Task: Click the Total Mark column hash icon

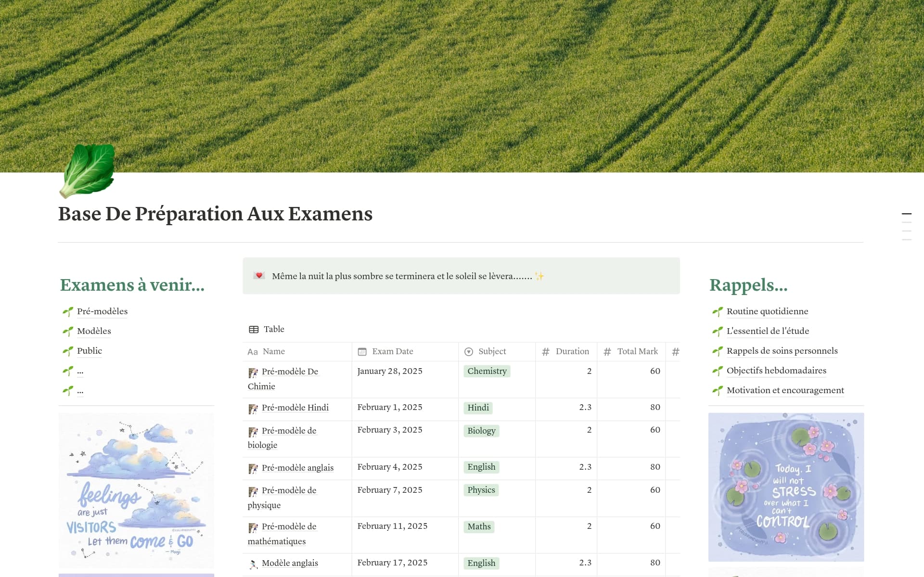Action: (x=607, y=352)
